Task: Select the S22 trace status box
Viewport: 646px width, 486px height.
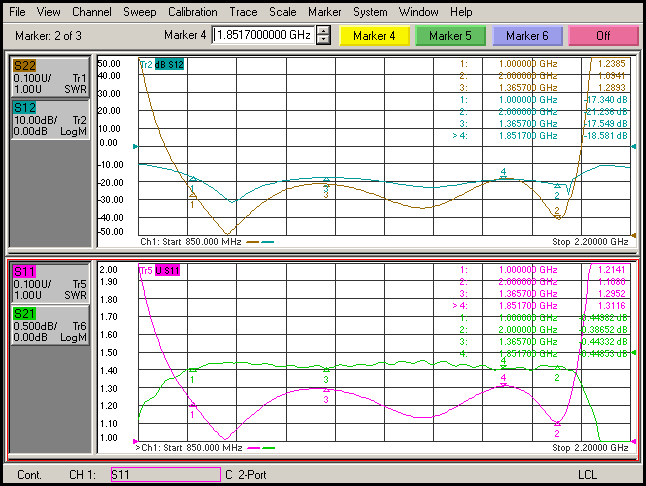Action: click(50, 77)
